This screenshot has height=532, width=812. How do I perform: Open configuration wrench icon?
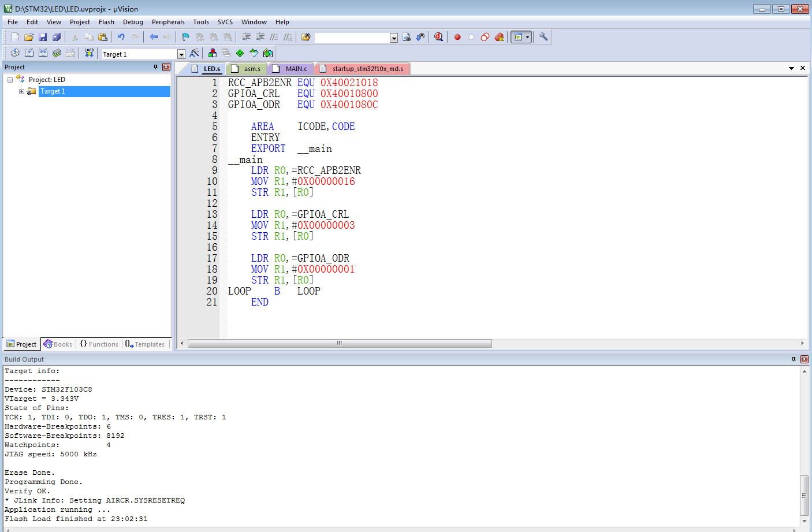coord(543,37)
